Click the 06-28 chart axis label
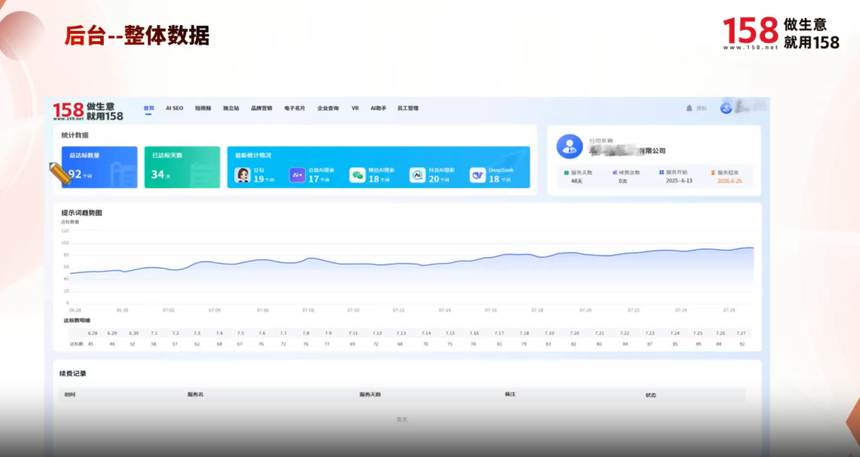Screen dimensions: 860x457 coord(75,310)
